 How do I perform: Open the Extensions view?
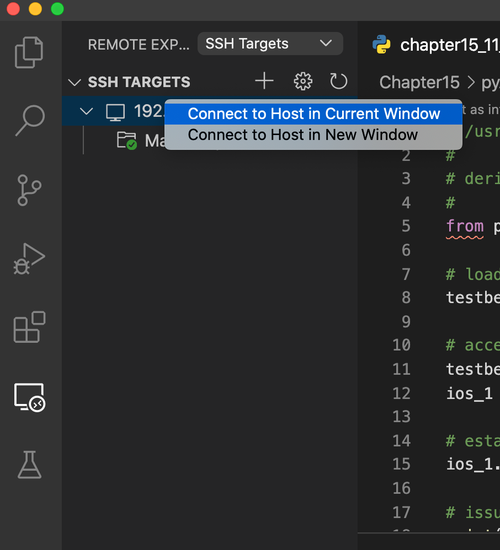click(29, 327)
